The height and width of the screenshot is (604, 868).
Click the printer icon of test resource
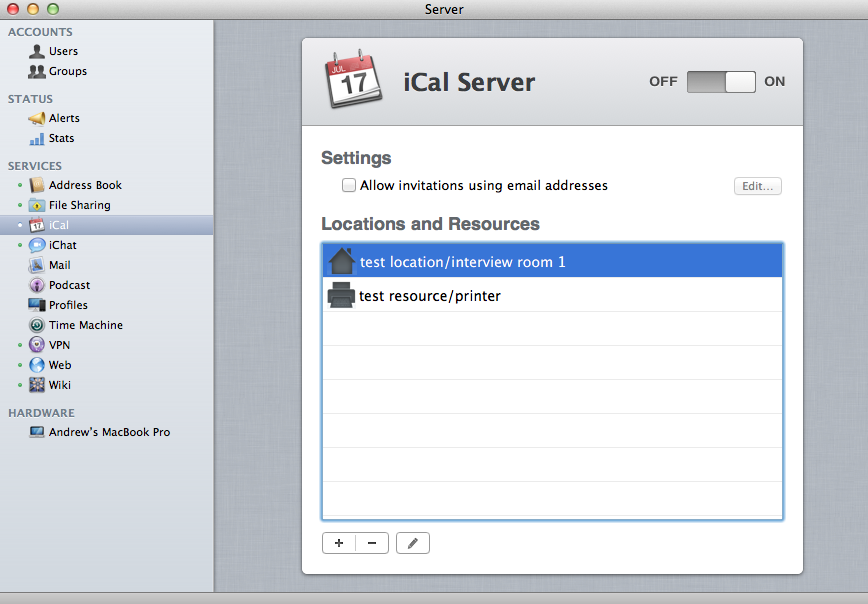tap(341, 295)
